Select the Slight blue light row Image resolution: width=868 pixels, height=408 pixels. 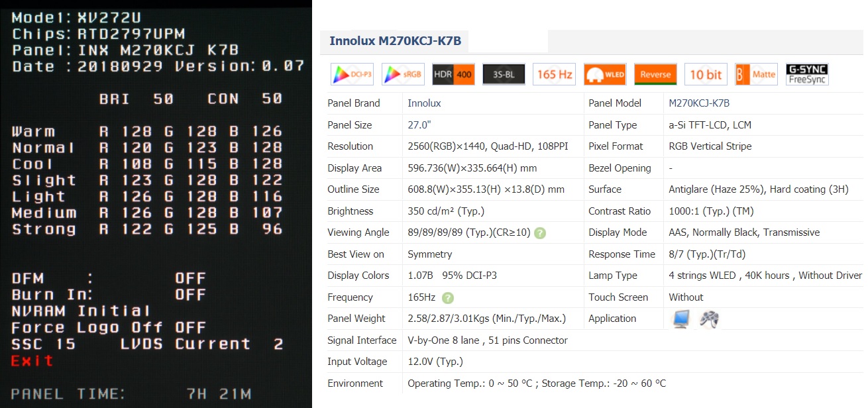147,180
